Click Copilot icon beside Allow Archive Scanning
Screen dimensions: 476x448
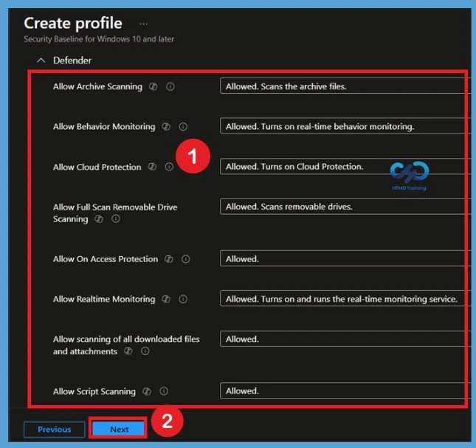154,86
